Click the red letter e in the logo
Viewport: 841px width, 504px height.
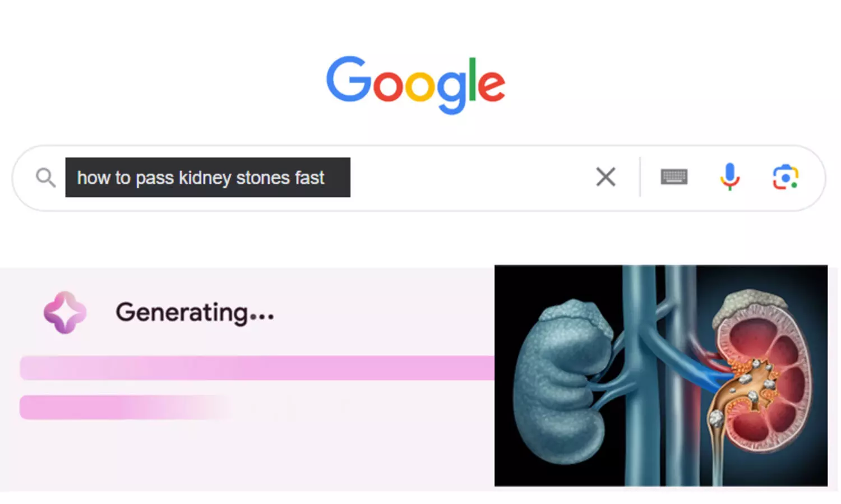point(491,86)
